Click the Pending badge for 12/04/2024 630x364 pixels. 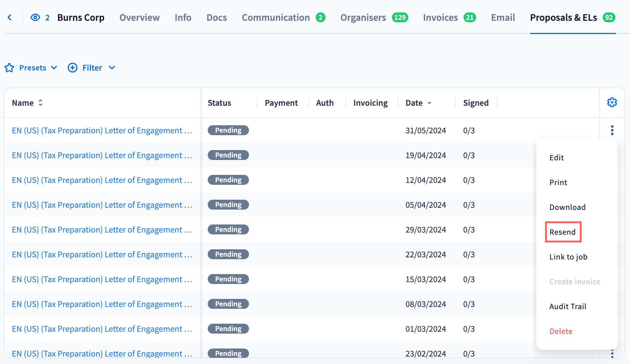click(x=228, y=180)
